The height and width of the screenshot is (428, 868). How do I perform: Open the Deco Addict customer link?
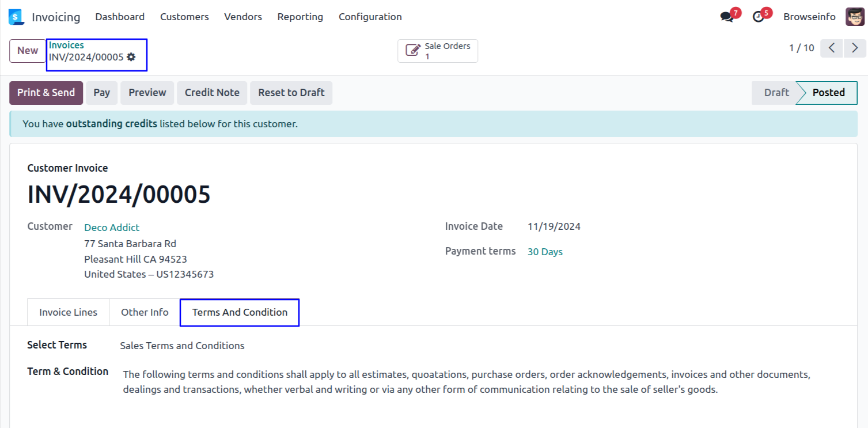pyautogui.click(x=112, y=228)
